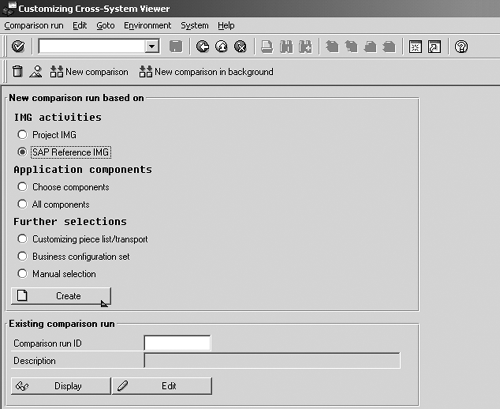Click the Delete trash can icon
Viewport: 500px width, 409px height.
click(x=17, y=71)
